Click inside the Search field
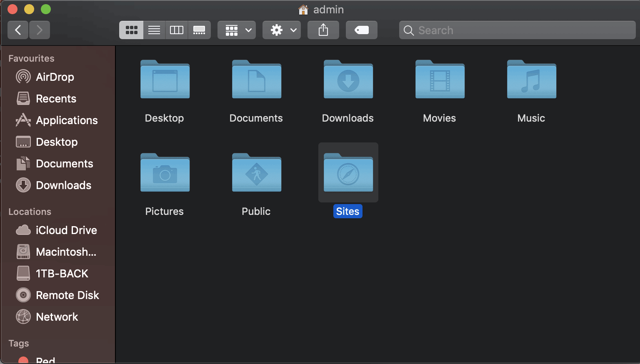 517,30
